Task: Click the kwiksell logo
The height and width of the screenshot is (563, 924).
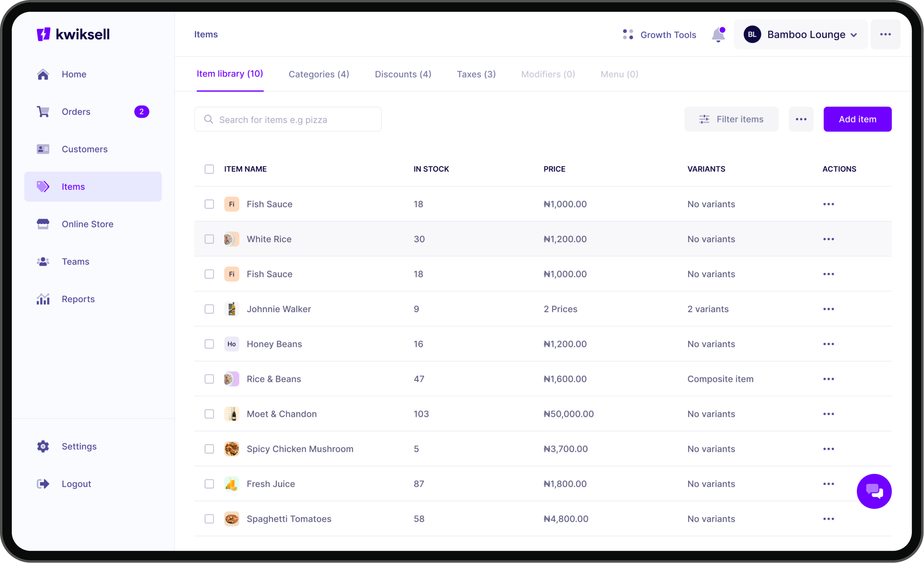Action: [73, 34]
